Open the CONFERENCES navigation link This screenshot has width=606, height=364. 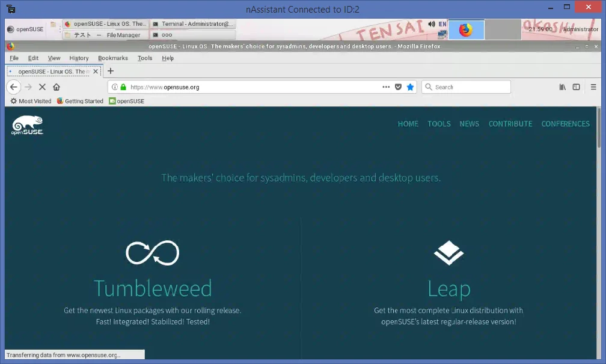565,124
